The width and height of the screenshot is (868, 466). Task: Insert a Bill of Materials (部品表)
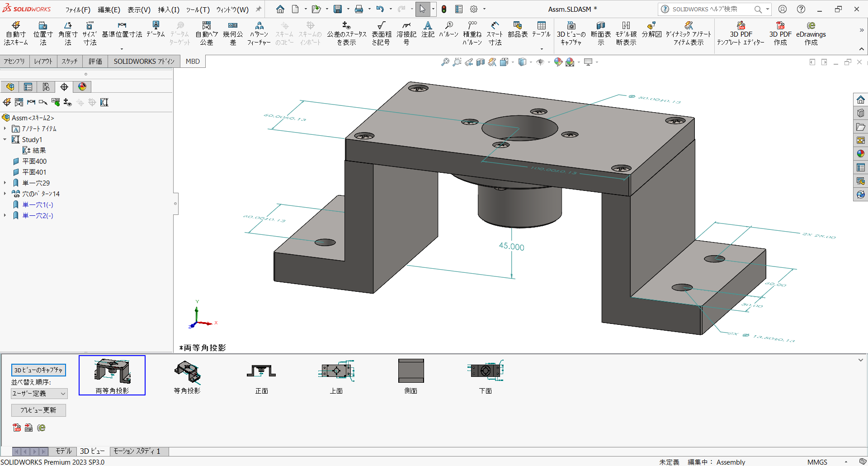(x=518, y=29)
